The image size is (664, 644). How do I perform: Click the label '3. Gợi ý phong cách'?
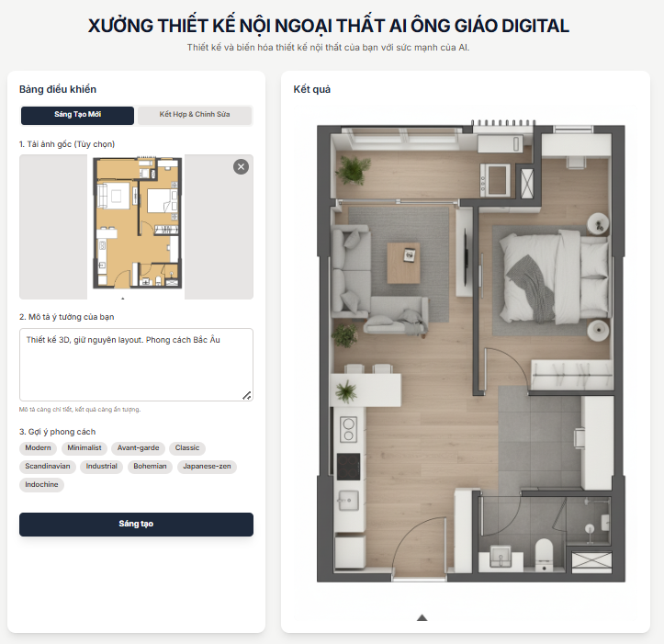tap(58, 432)
